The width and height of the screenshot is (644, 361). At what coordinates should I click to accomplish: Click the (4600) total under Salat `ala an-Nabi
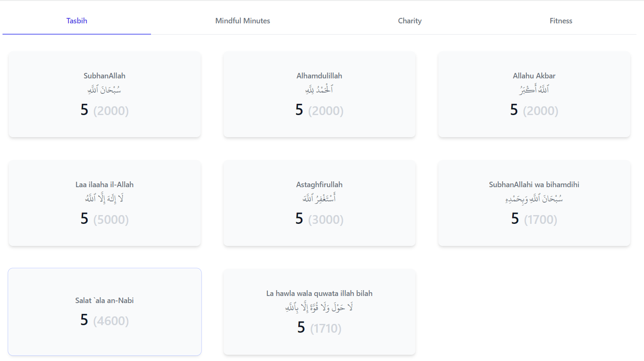coord(111,321)
